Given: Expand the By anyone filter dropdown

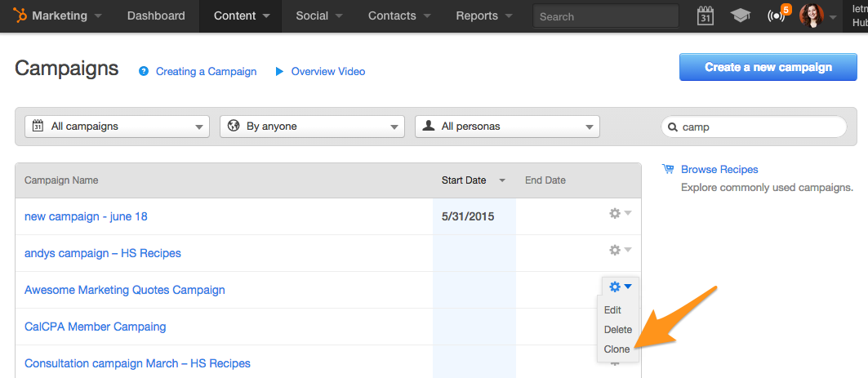Looking at the screenshot, I should point(312,127).
